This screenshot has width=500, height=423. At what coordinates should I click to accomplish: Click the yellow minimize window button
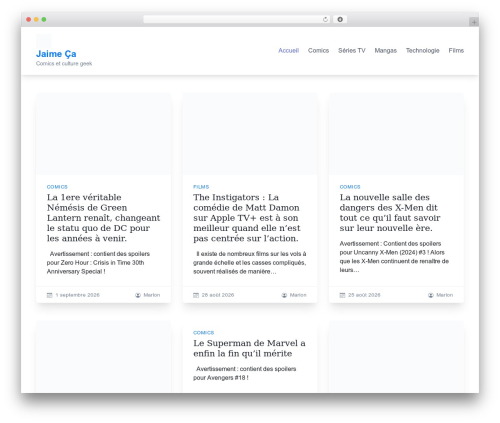click(x=36, y=19)
